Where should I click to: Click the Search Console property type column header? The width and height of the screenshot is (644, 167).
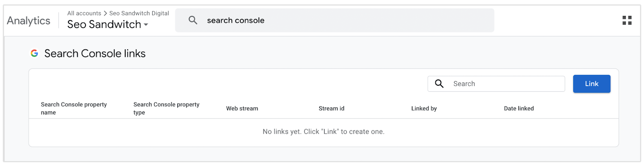[x=166, y=108]
